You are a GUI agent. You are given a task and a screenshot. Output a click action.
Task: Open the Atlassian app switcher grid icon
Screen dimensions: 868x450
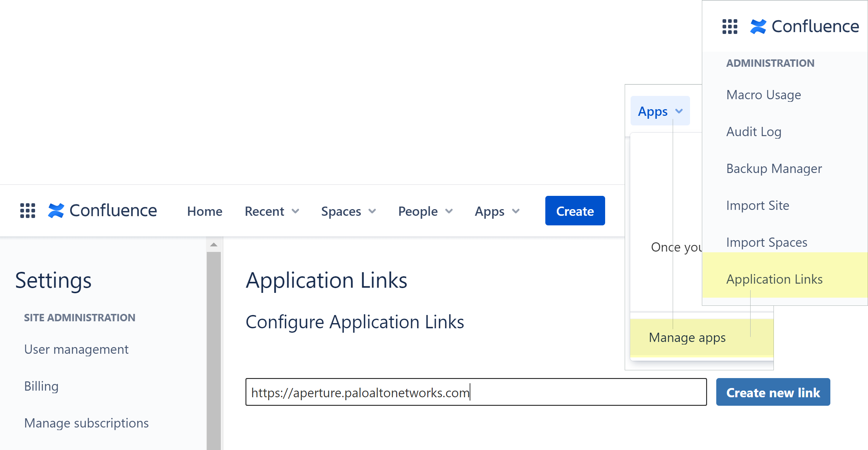click(27, 210)
